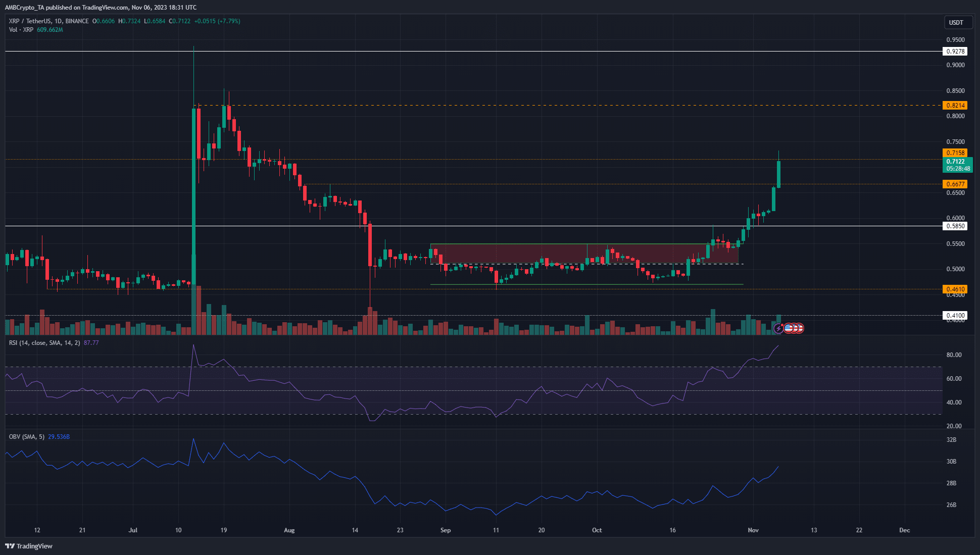The height and width of the screenshot is (555, 980).
Task: Select the orange 0.4610 price label
Action: [955, 289]
